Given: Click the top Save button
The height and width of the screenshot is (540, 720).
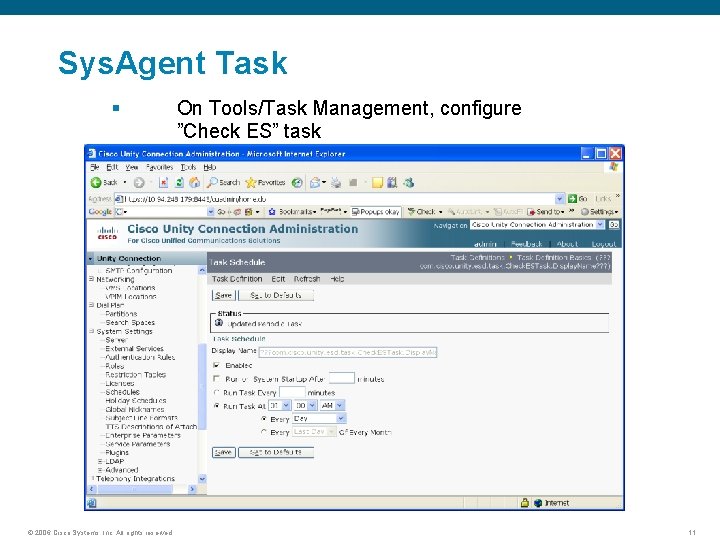Looking at the screenshot, I should click(224, 295).
